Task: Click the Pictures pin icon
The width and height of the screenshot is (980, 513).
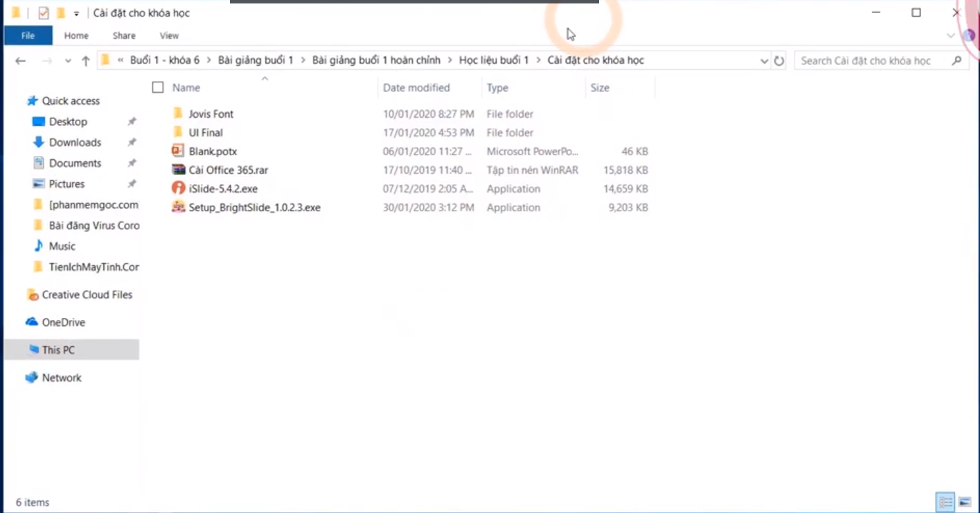Action: click(132, 184)
